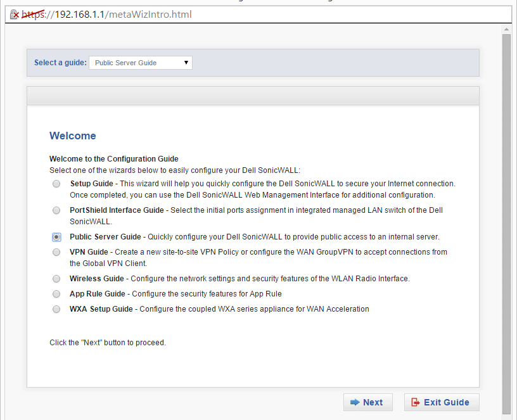The height and width of the screenshot is (420, 517).
Task: Select the Public Server Guide radio button
Action: coord(56,237)
